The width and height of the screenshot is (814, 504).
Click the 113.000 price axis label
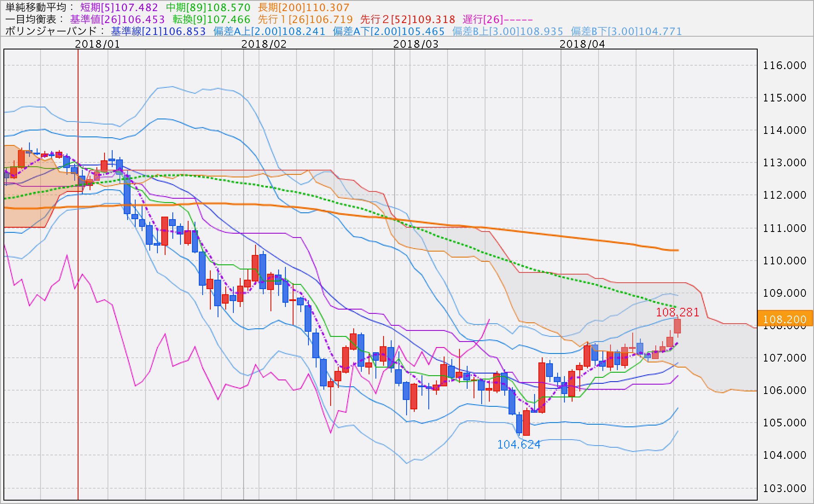coord(785,162)
